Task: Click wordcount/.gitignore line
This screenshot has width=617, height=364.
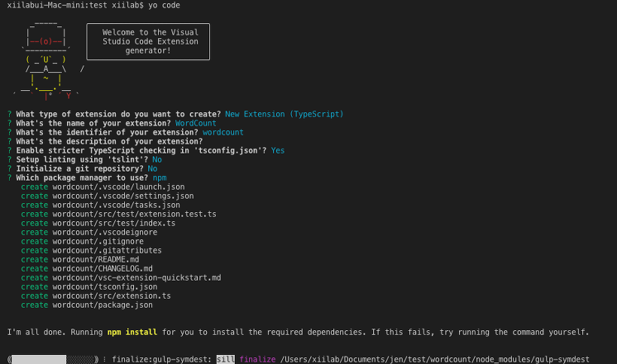Action: coord(82,241)
